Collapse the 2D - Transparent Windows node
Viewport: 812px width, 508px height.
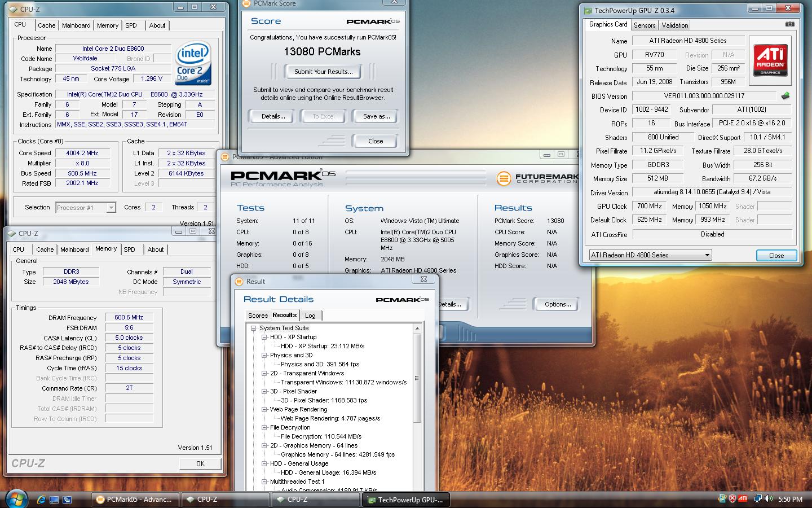pyautogui.click(x=264, y=373)
